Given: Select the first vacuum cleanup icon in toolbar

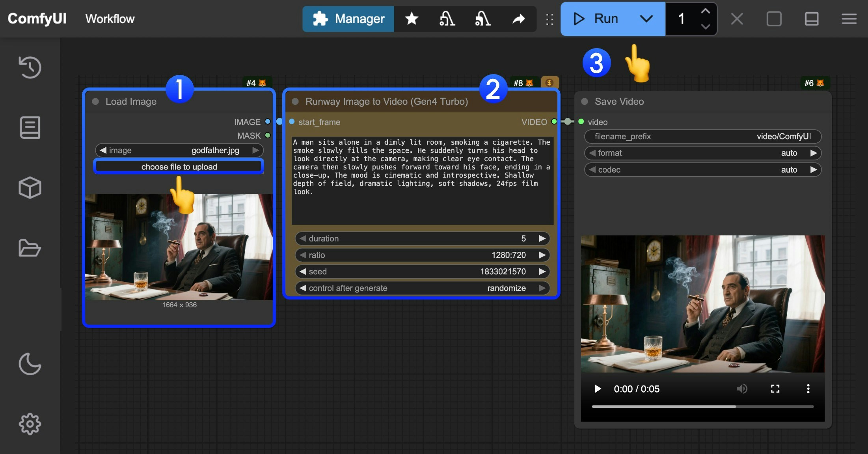Looking at the screenshot, I should 447,19.
